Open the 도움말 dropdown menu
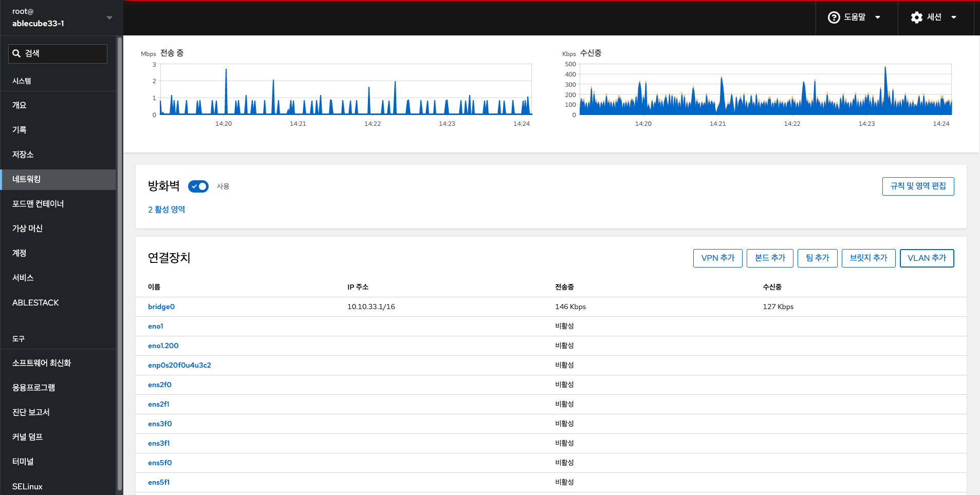Image resolution: width=980 pixels, height=495 pixels. (855, 17)
